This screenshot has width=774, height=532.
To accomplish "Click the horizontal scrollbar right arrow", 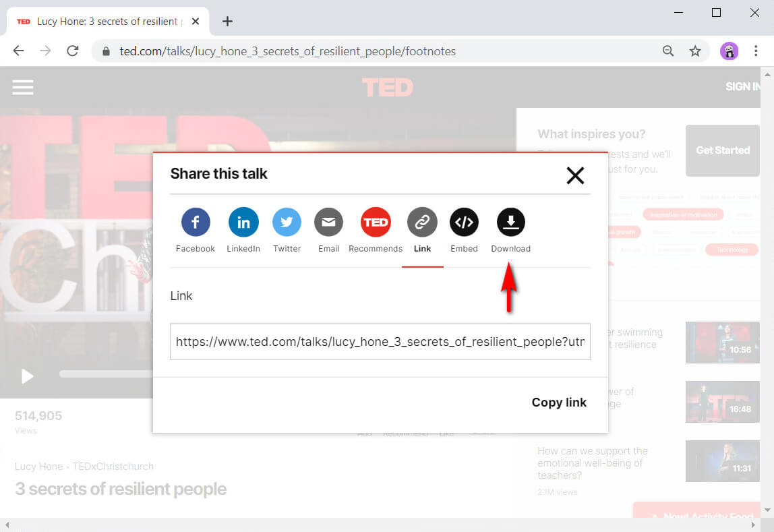I will 753,525.
